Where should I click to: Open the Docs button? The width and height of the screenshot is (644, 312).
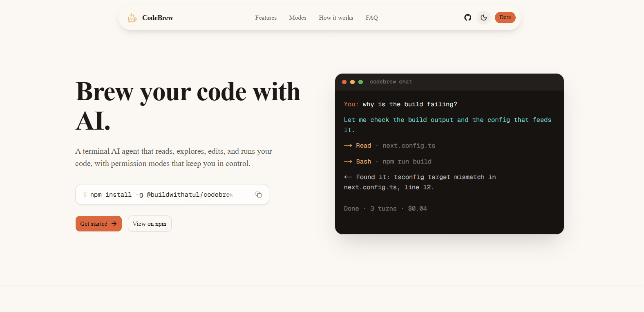pos(505,18)
